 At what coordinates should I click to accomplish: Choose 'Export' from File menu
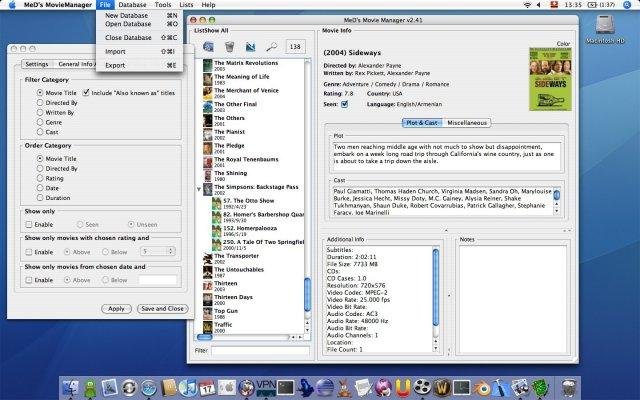click(x=140, y=65)
